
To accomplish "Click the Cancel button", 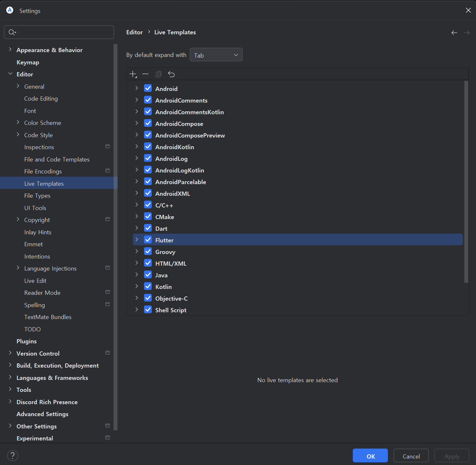I will tap(411, 456).
